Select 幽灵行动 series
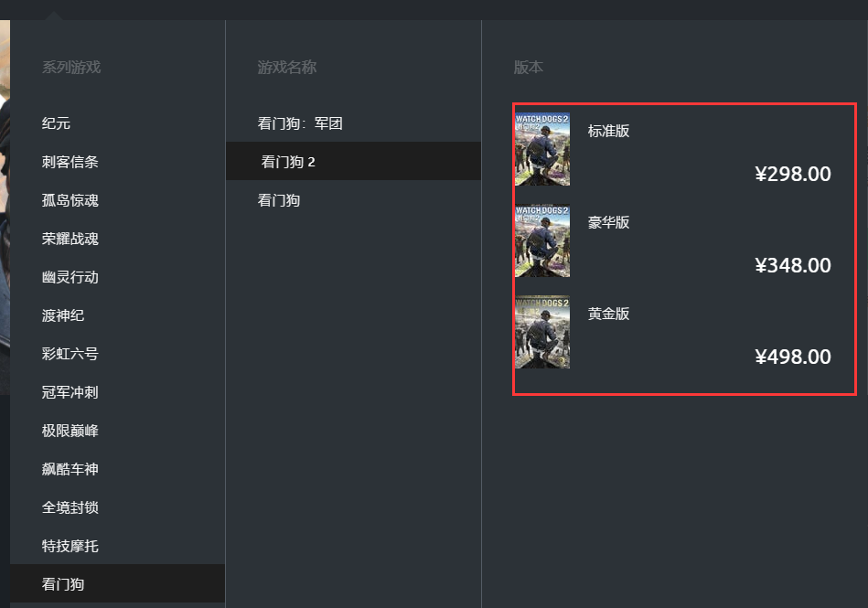Image resolution: width=868 pixels, height=608 pixels. (x=70, y=277)
